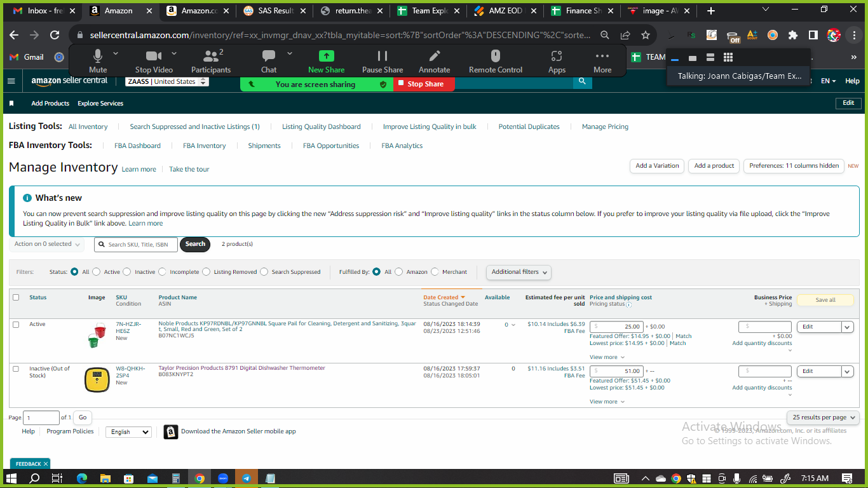This screenshot has height=488, width=868.
Task: Open Microsoft Edge from the taskbar
Action: click(81, 478)
